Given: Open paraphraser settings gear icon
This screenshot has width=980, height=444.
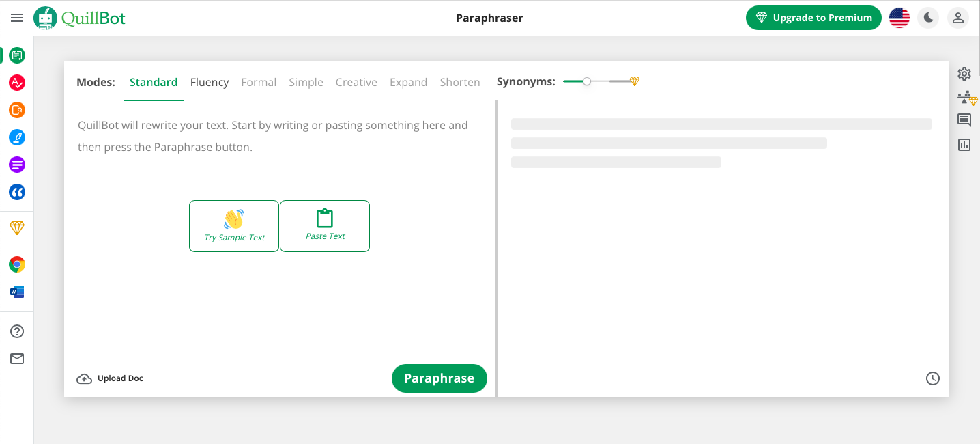Looking at the screenshot, I should tap(964, 74).
